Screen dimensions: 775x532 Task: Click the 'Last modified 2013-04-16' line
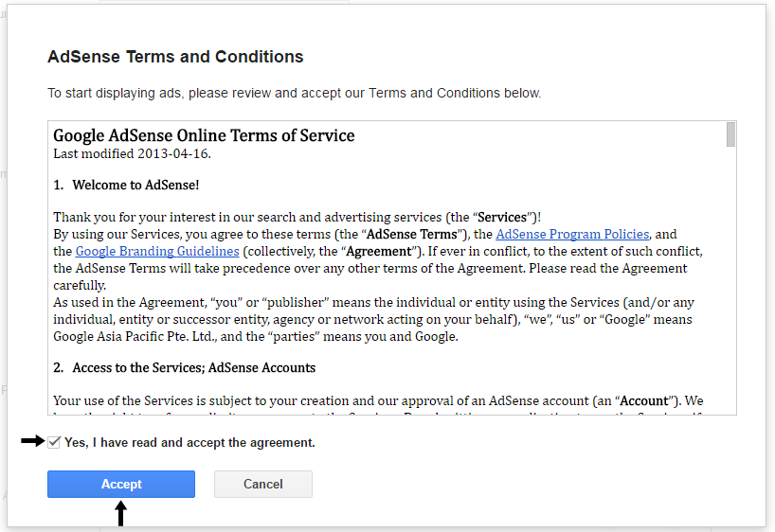pos(132,153)
